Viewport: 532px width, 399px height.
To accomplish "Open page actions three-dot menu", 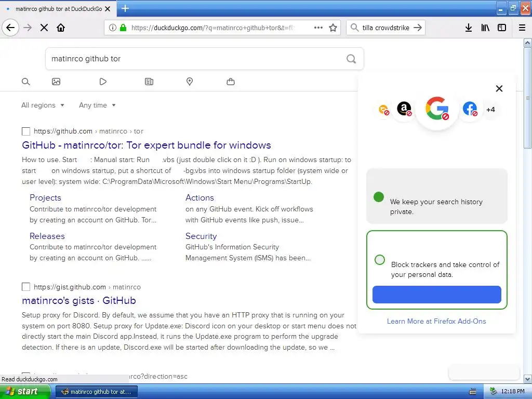I will click(318, 28).
